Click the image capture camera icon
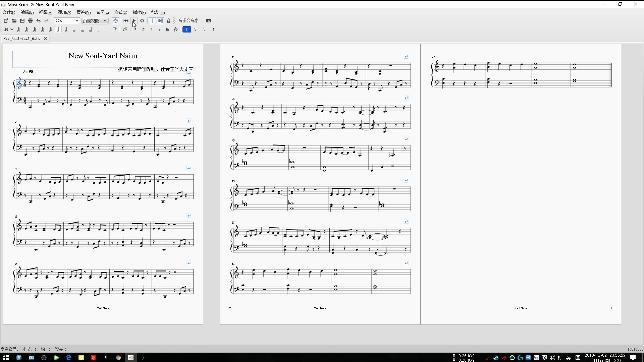Viewport: 644px width, 362px height. (x=208, y=21)
